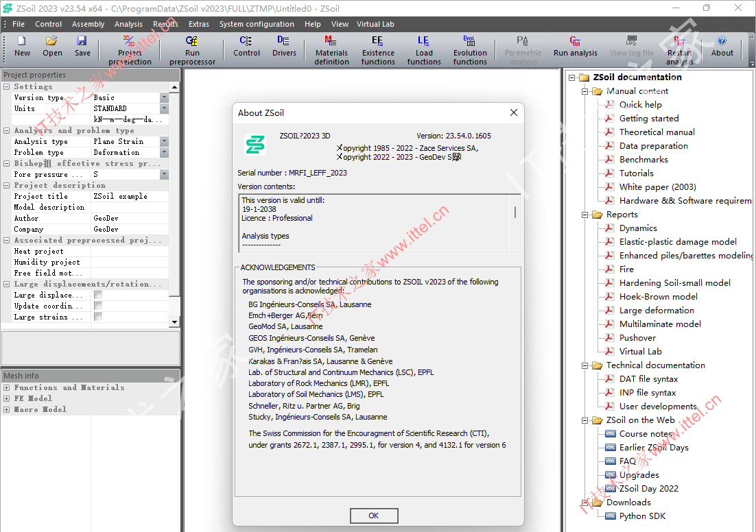Click the Run analysis toolbar icon
This screenshot has width=756, height=532.
[x=575, y=46]
